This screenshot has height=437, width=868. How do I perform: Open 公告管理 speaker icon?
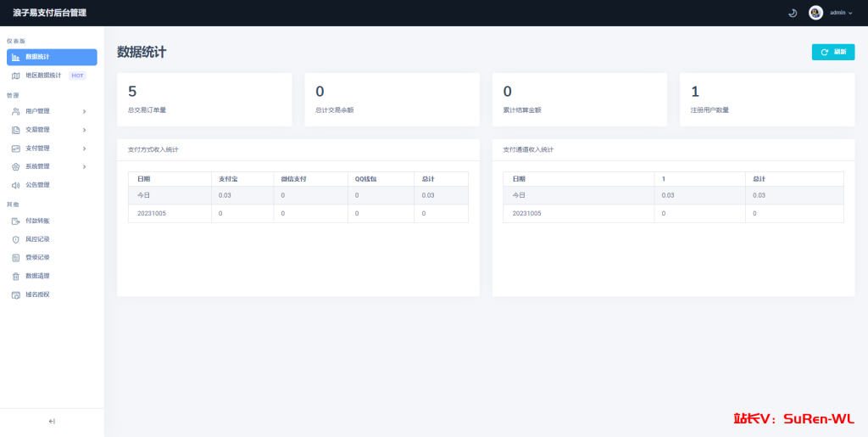tap(16, 185)
